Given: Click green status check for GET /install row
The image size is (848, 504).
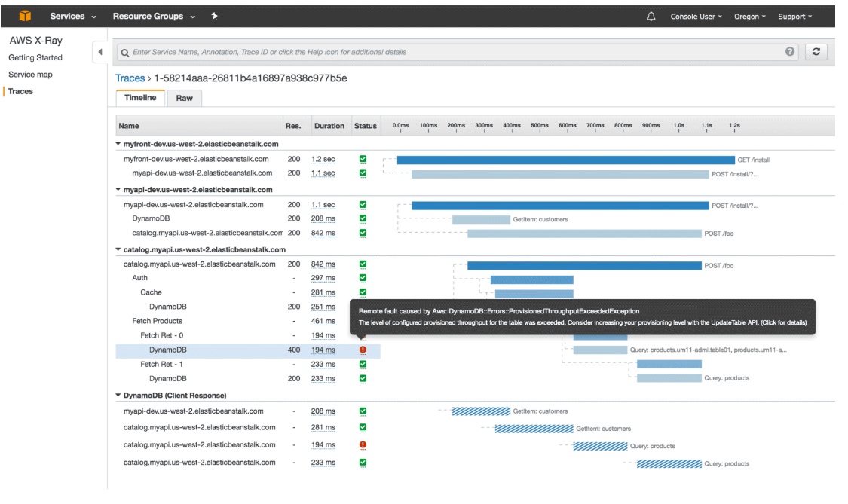Looking at the screenshot, I should (x=363, y=159).
